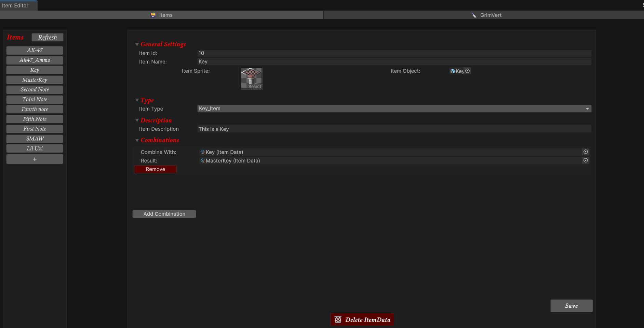644x328 pixels.
Task: Collapse the Type section
Action: (137, 100)
